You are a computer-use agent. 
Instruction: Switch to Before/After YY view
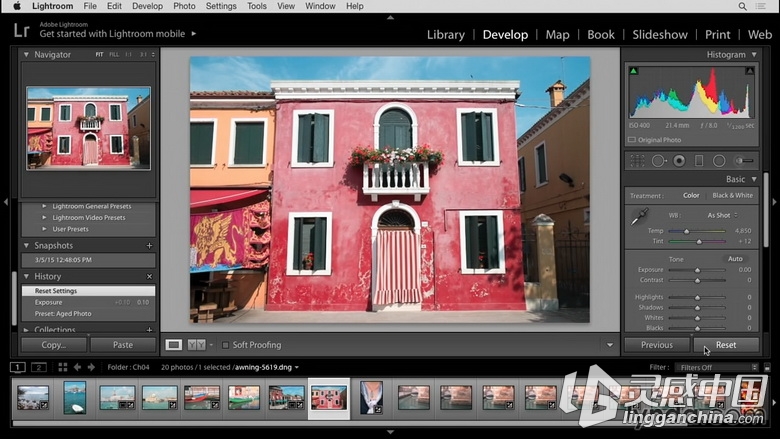(x=196, y=345)
